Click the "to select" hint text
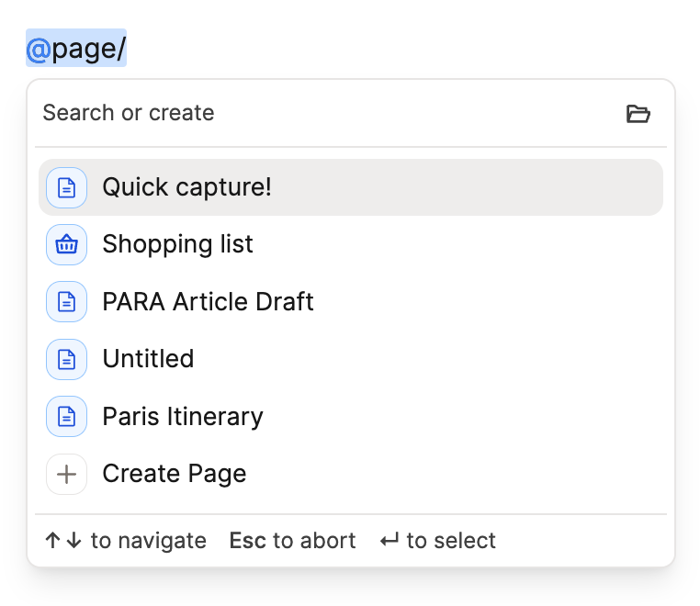The height and width of the screenshot is (606, 700). click(x=451, y=541)
